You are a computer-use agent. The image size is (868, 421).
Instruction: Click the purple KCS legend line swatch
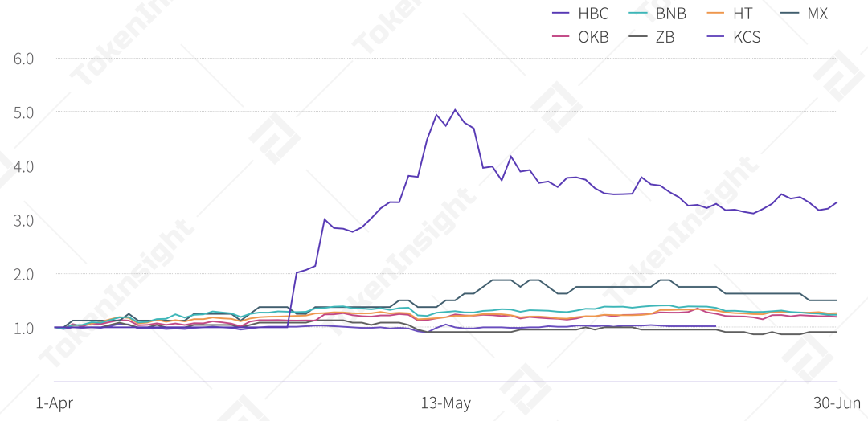click(715, 37)
